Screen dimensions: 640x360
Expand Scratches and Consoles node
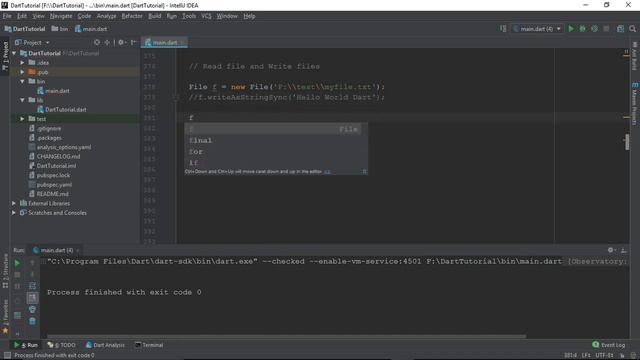(x=14, y=213)
